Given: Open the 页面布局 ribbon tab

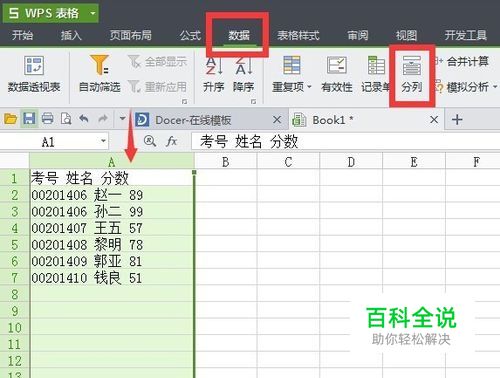Looking at the screenshot, I should (x=131, y=35).
